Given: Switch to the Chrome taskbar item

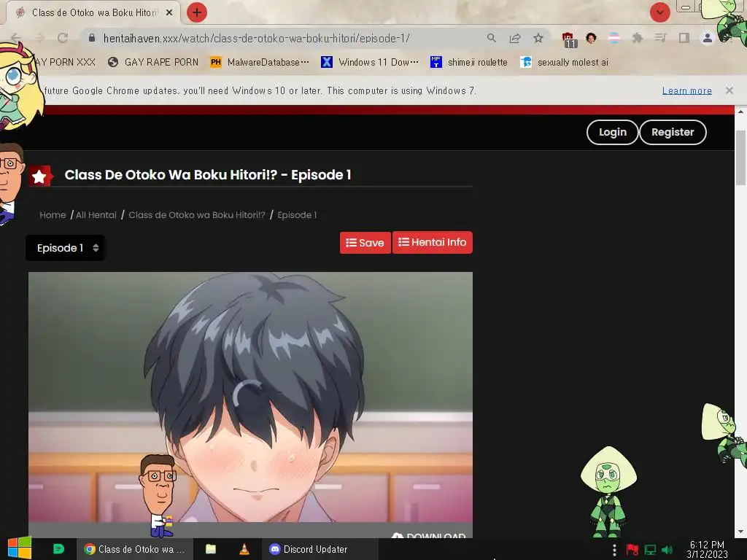Looking at the screenshot, I should coord(135,550).
